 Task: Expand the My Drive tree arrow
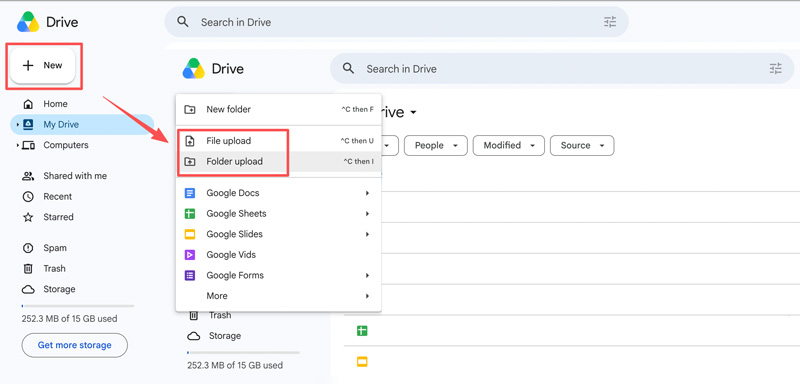coord(17,124)
